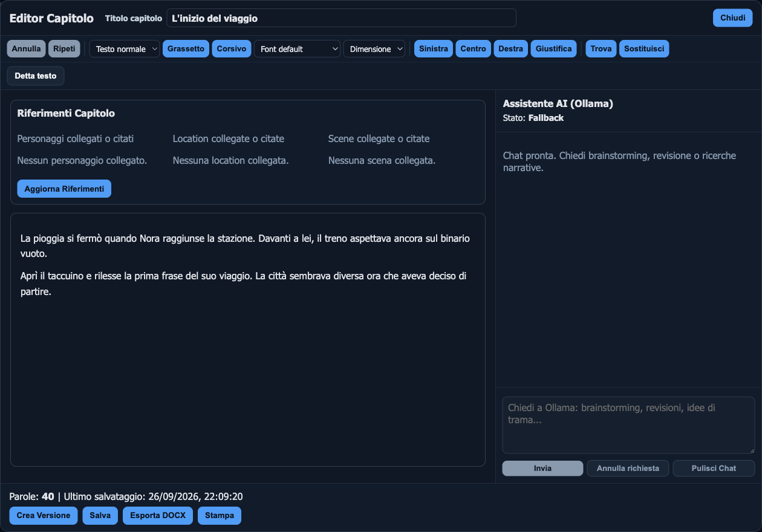
Task: Click the 'Chat pronta' message
Action: pyautogui.click(x=620, y=161)
